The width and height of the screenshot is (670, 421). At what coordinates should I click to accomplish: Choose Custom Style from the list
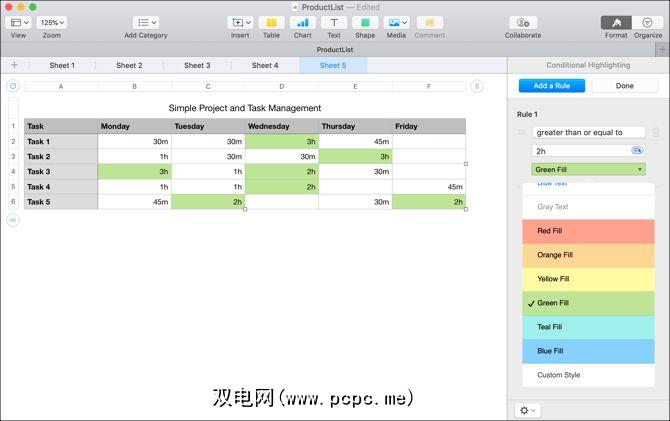558,375
